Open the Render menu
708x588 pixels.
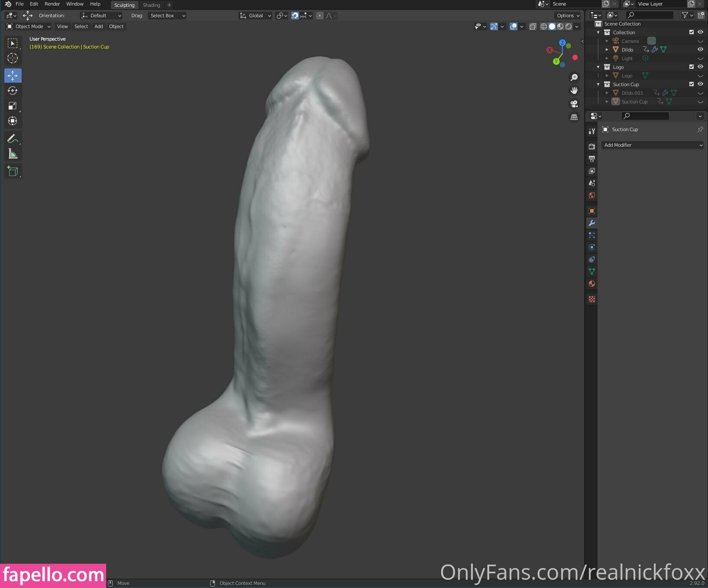52,4
